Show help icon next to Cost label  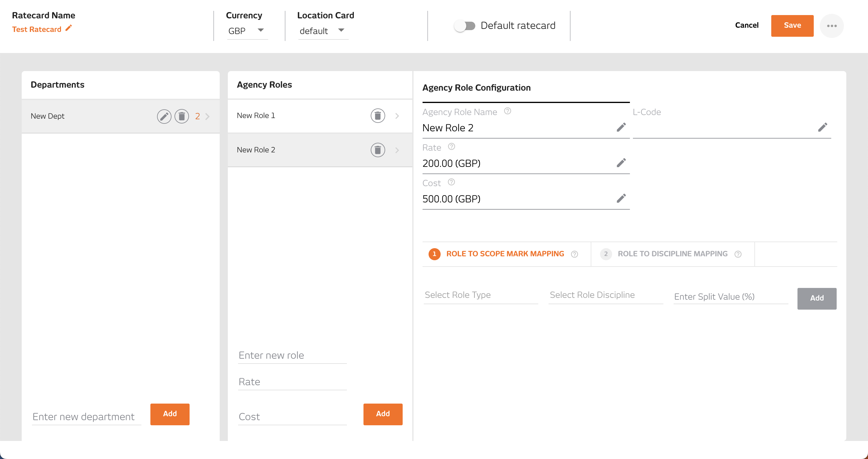[x=451, y=182]
